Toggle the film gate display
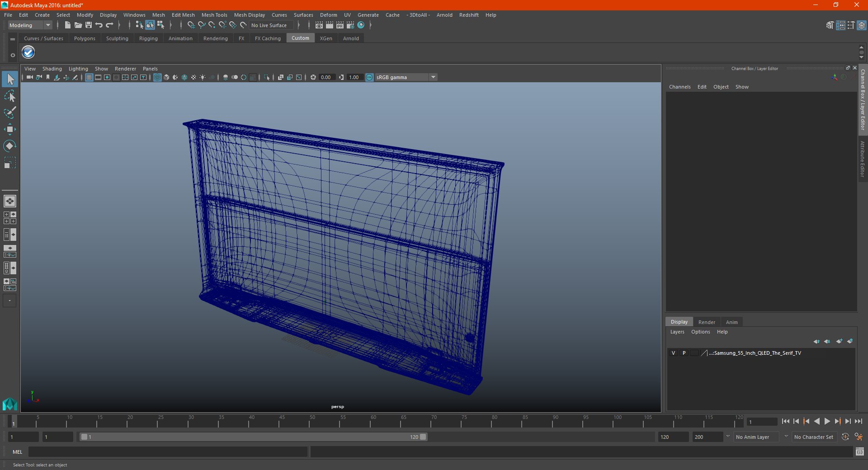The width and height of the screenshot is (868, 470). point(98,77)
